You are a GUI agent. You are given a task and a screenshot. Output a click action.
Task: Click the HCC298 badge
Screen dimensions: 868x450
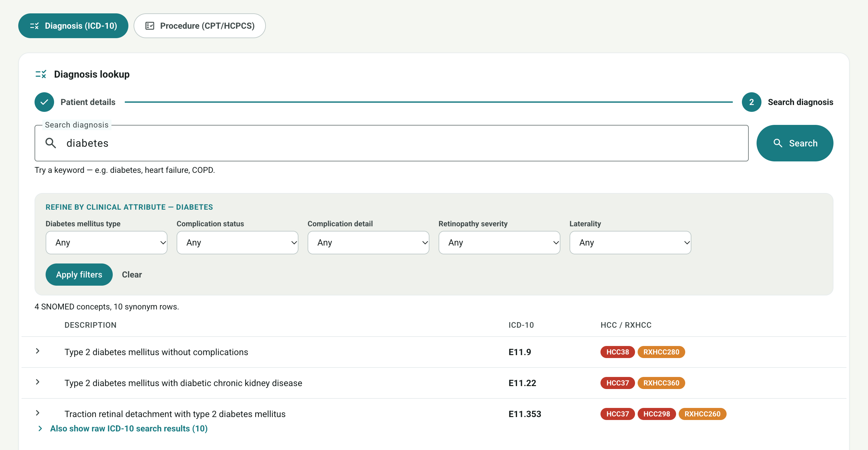pos(657,414)
